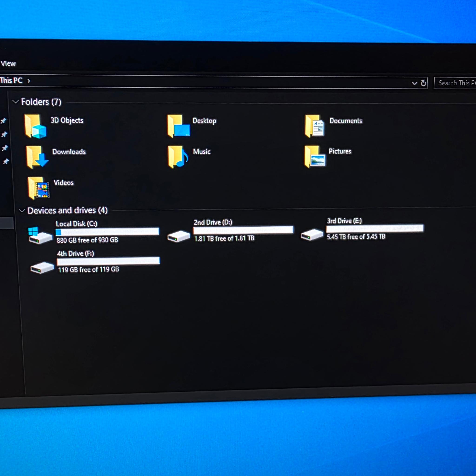The image size is (476, 476).
Task: Collapse the Devices and drives (4) group
Action: pyautogui.click(x=22, y=210)
